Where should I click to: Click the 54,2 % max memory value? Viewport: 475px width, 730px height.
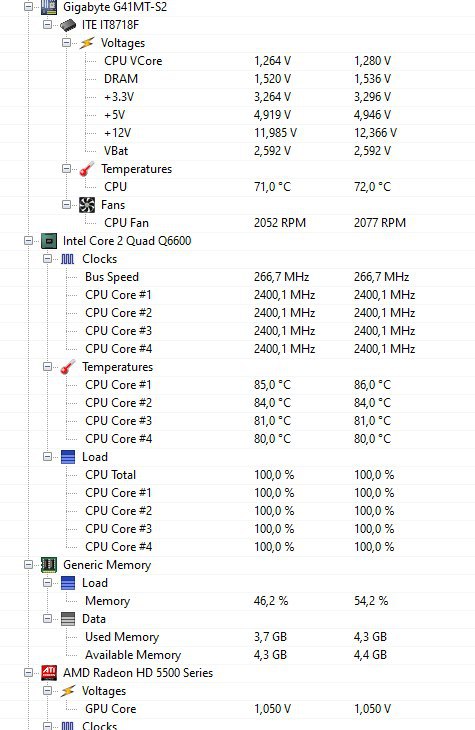pyautogui.click(x=371, y=601)
